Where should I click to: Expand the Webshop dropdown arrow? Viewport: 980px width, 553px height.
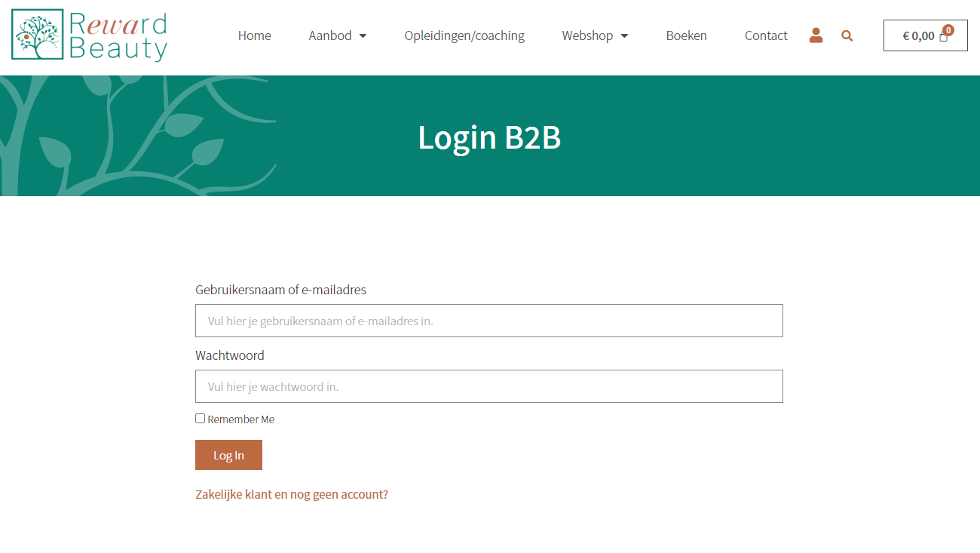click(x=624, y=35)
